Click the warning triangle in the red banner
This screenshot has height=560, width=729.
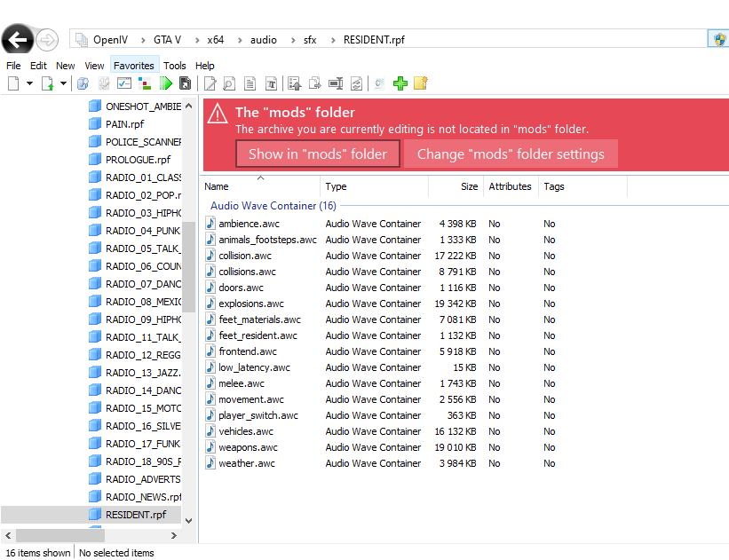click(x=218, y=114)
